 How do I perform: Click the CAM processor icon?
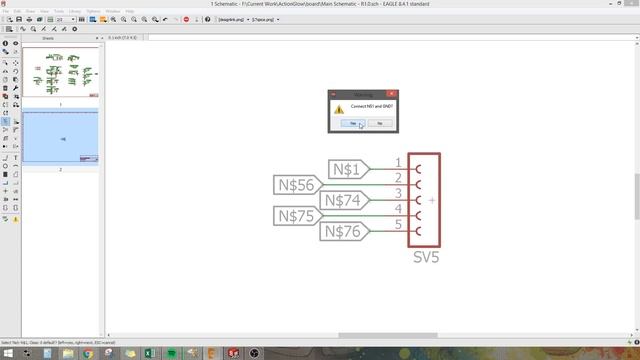[40, 20]
